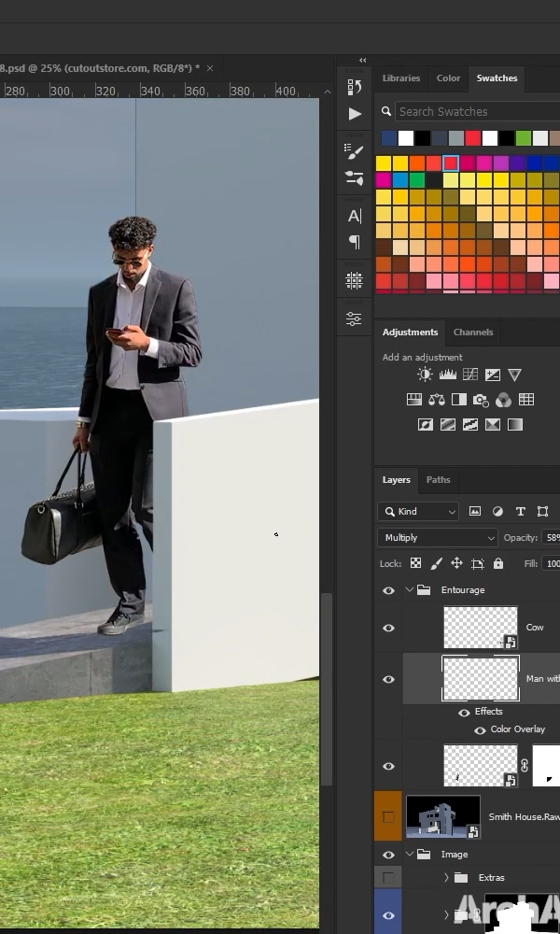Switch to the Channels tab
This screenshot has width=560, height=934.
pyautogui.click(x=473, y=333)
